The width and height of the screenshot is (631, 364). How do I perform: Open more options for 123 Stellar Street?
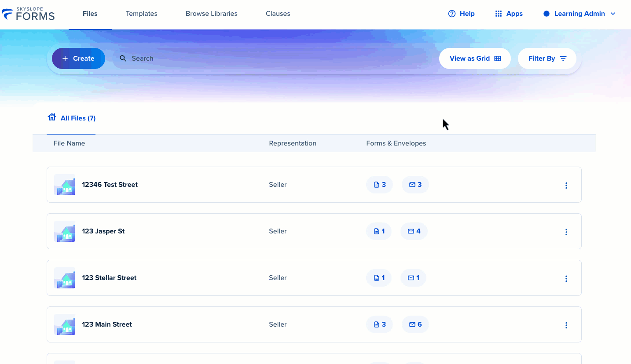click(566, 279)
